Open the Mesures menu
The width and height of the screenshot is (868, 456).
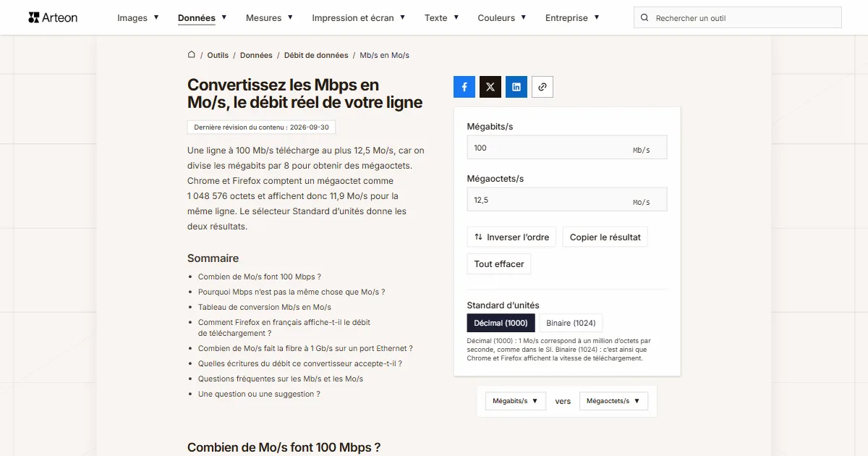pos(270,17)
